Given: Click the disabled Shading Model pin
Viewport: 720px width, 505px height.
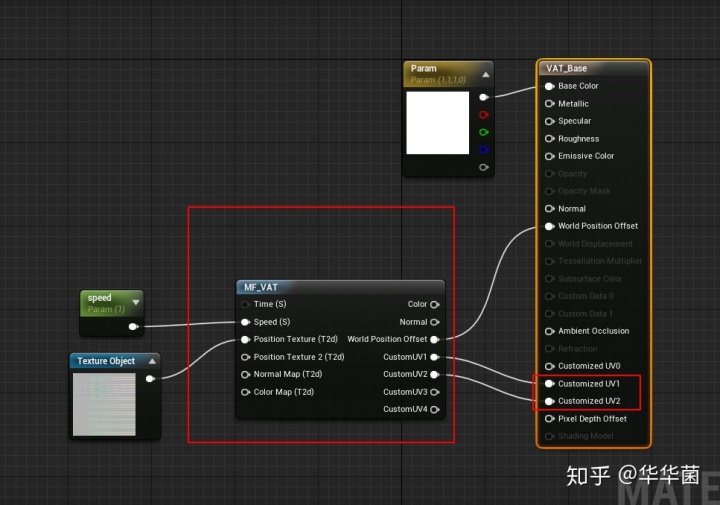Looking at the screenshot, I should [x=549, y=436].
